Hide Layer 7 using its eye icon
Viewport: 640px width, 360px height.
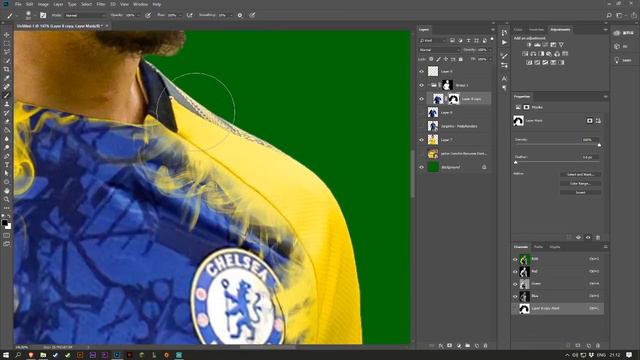(422, 140)
